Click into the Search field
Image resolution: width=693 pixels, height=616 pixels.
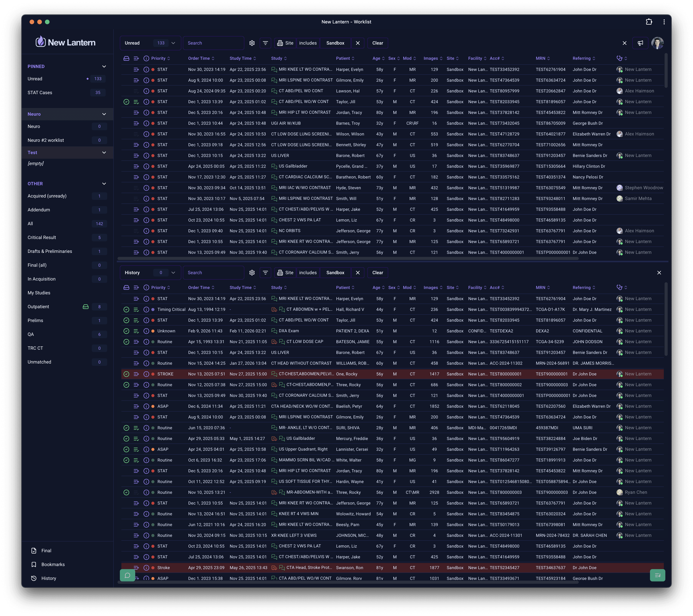(213, 43)
